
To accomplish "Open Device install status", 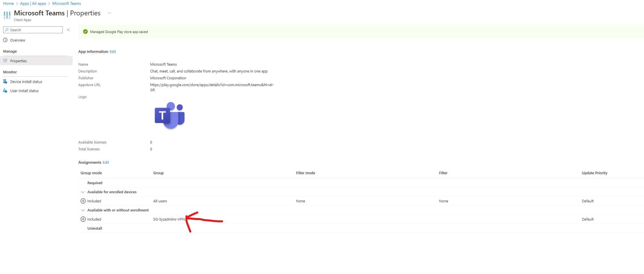I will pos(26,82).
